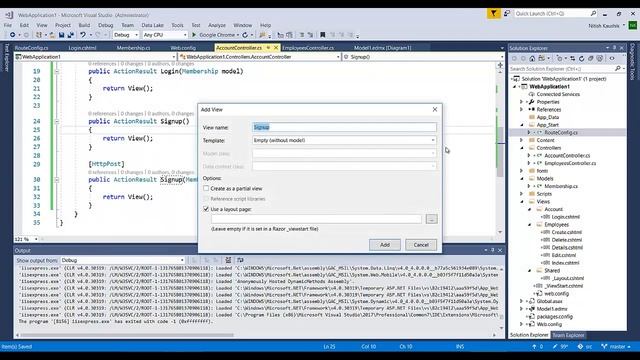Open the File menu
The height and width of the screenshot is (360, 640).
(x=8, y=25)
